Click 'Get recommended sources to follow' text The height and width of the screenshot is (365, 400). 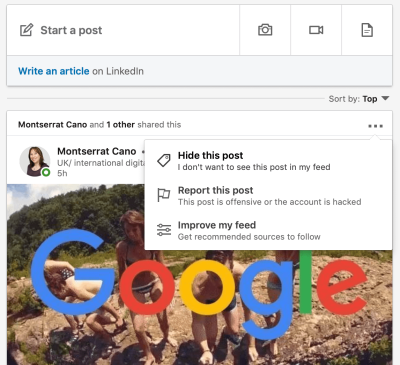coord(249,237)
